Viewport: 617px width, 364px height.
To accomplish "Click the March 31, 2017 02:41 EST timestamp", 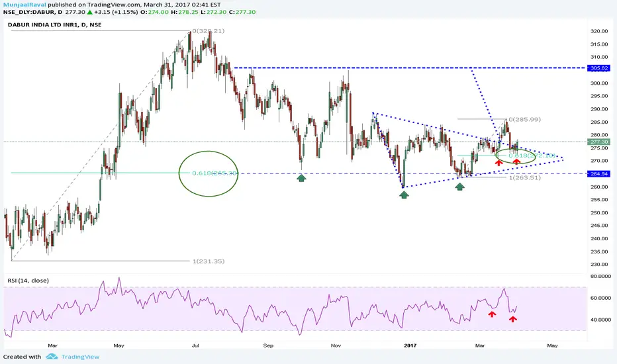I will [x=182, y=5].
